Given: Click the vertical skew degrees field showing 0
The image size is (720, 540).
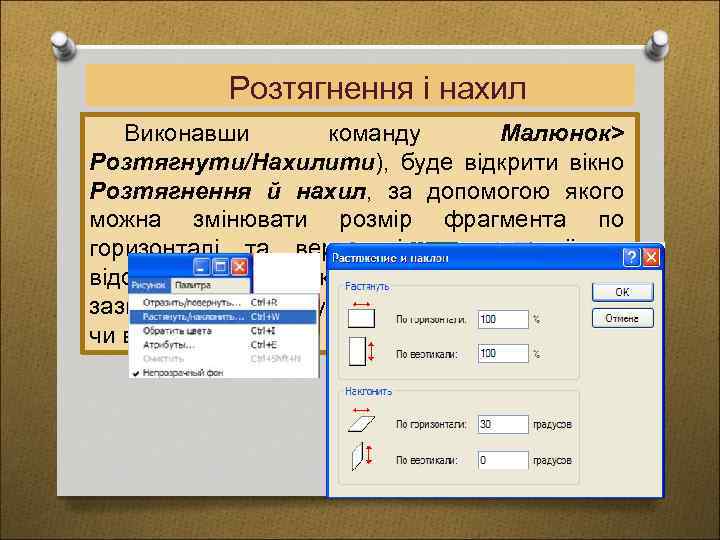Looking at the screenshot, I should click(503, 460).
